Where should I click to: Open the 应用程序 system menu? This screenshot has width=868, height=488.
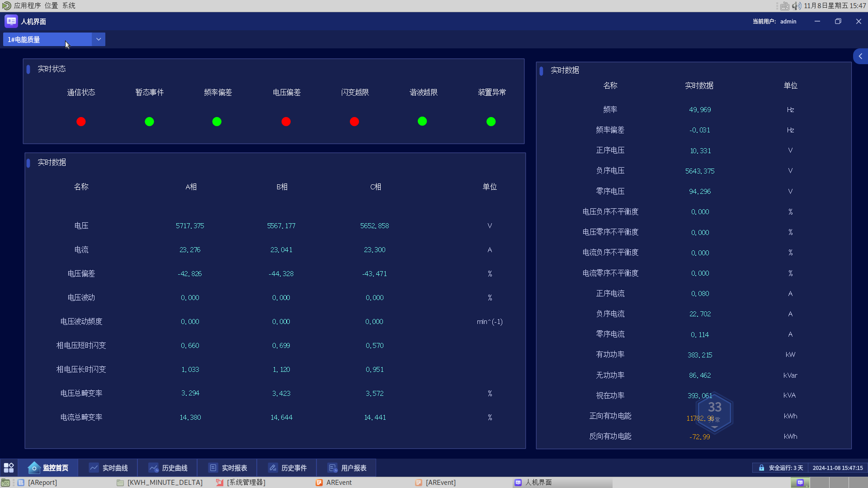point(27,5)
